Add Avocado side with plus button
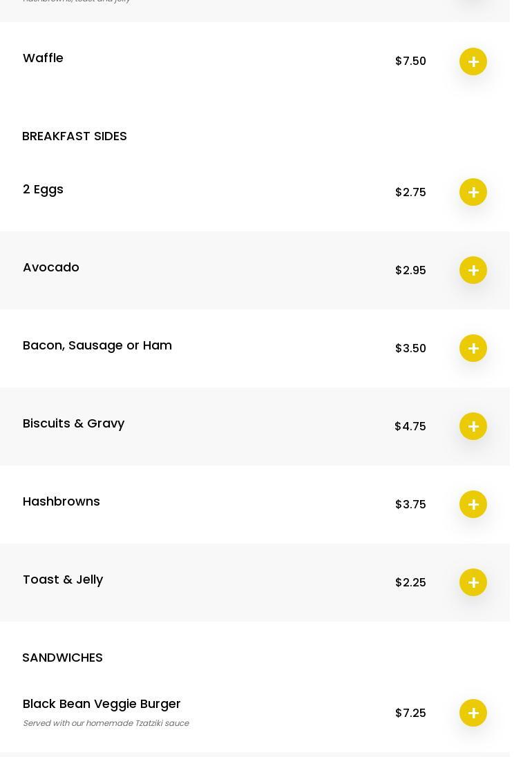This screenshot has width=532, height=757. coord(473,270)
